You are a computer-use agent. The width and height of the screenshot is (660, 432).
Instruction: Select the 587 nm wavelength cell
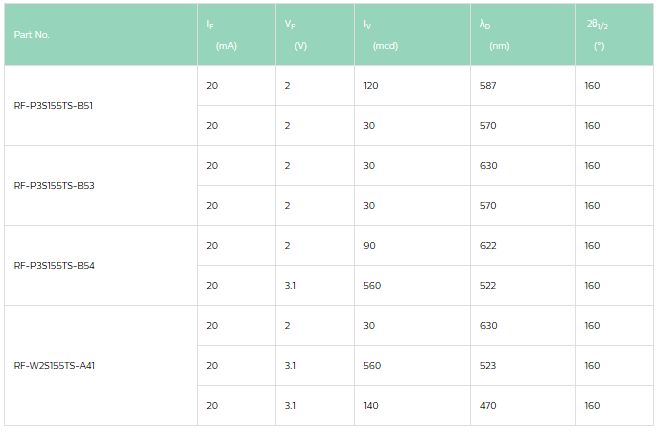[x=488, y=86]
